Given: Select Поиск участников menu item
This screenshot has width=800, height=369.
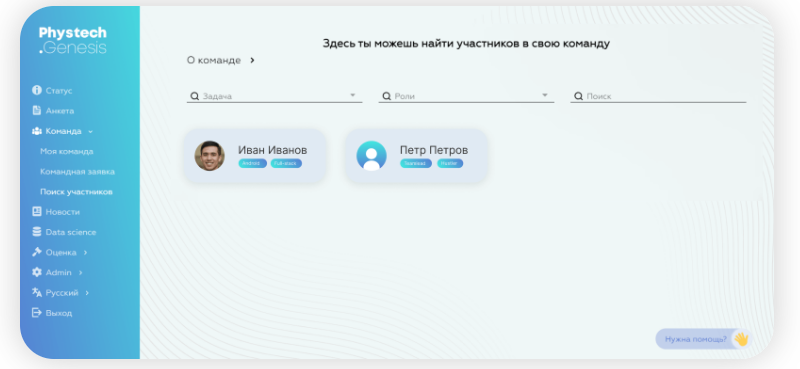Looking at the screenshot, I should click(x=77, y=192).
